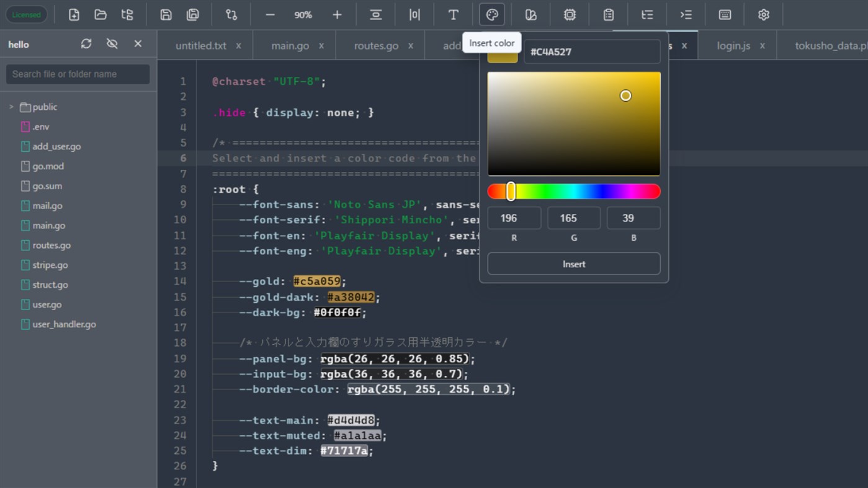Viewport: 868px width, 488px height.
Task: Increase zoom with the plus icon
Action: 337,15
